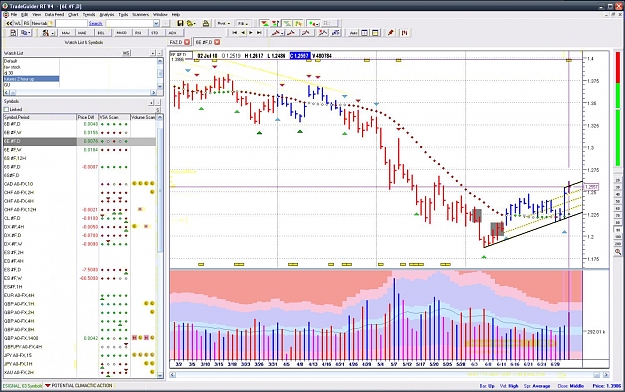Click the printer icon
Screen dimensions: 625x392
click(206, 24)
